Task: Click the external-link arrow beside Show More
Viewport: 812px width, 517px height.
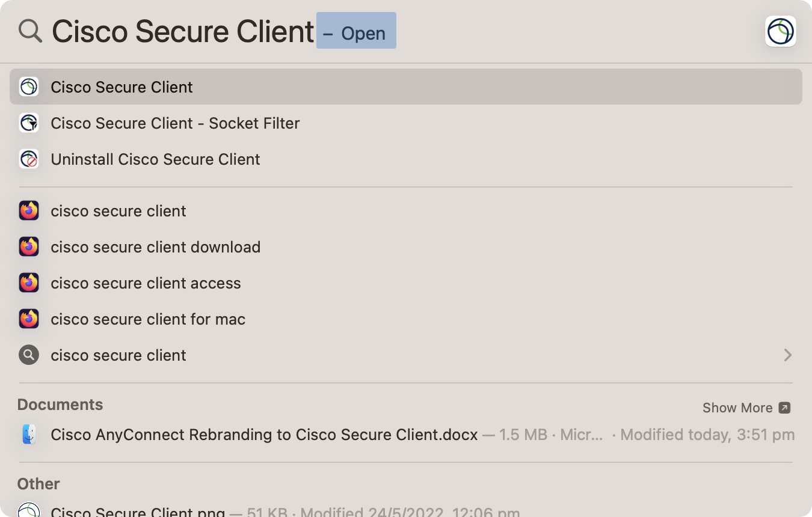Action: pos(785,408)
